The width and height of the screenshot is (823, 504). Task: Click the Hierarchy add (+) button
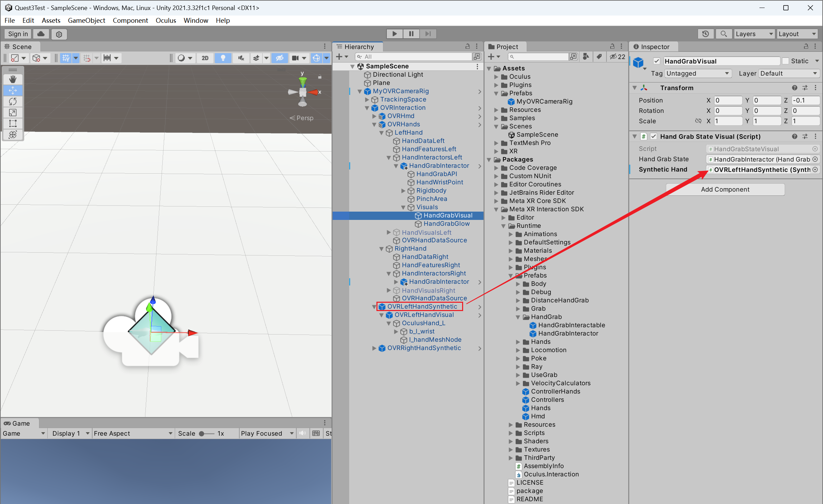pos(339,57)
